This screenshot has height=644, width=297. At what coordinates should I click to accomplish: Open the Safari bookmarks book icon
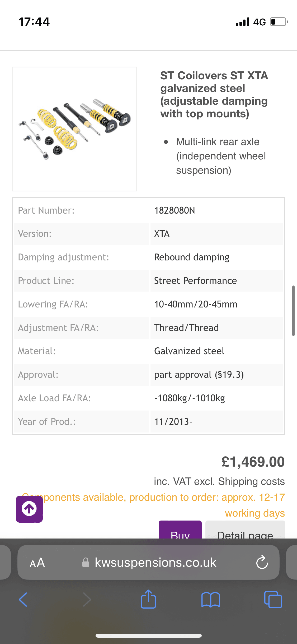[210, 599]
